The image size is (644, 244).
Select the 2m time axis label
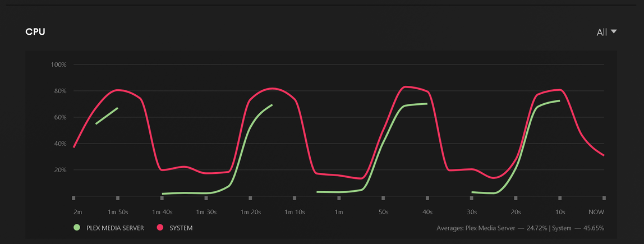(77, 213)
